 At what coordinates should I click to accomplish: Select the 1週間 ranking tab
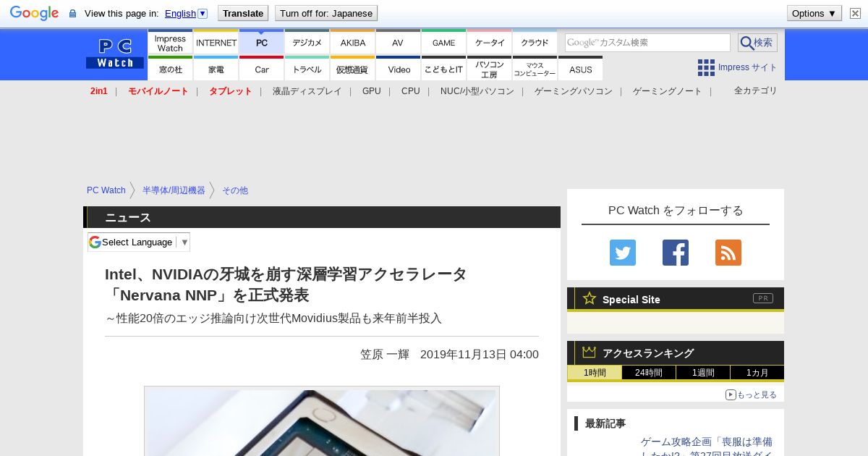click(x=703, y=373)
